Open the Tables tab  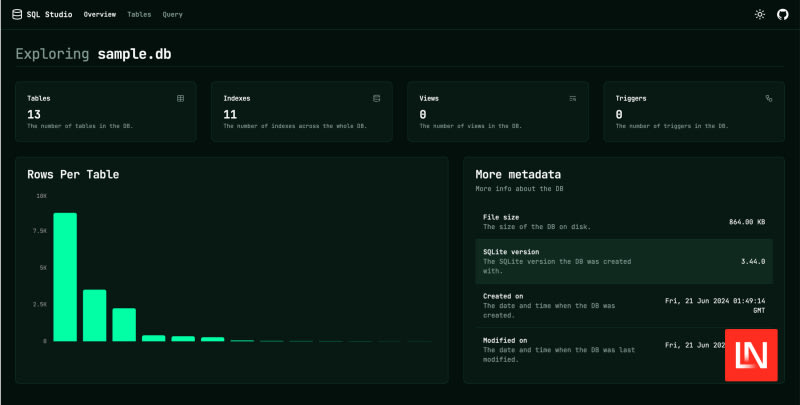coord(139,15)
